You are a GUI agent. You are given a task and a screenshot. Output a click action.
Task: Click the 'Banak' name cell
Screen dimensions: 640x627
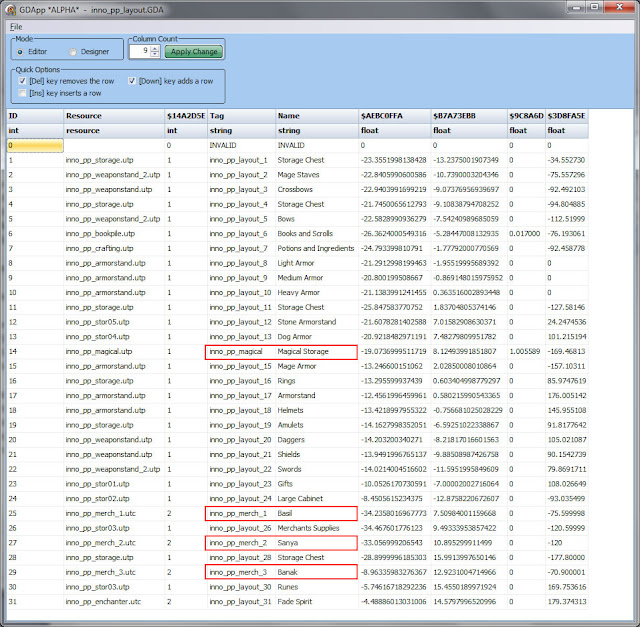[x=317, y=572]
